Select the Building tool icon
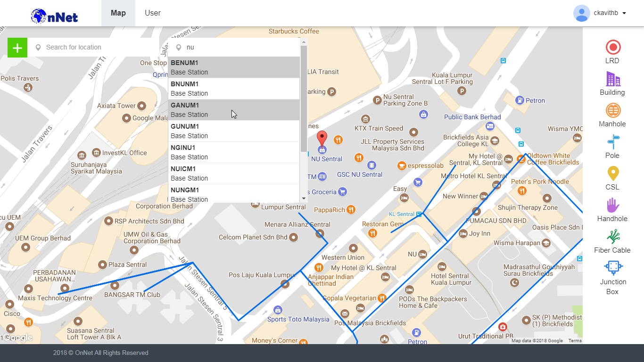Viewport: 644px width, 362px height. pyautogui.click(x=613, y=79)
